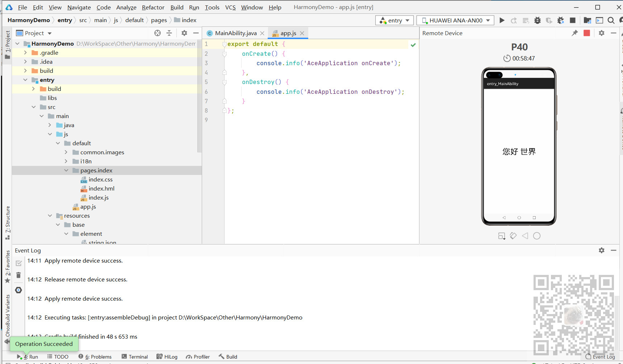
Task: Open the TODO tool window
Action: (x=58, y=357)
